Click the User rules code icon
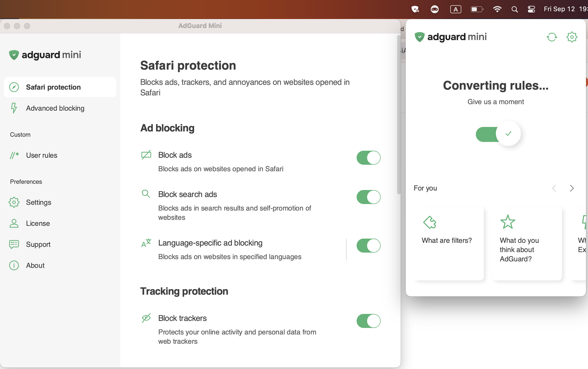588x369 pixels. 14,155
